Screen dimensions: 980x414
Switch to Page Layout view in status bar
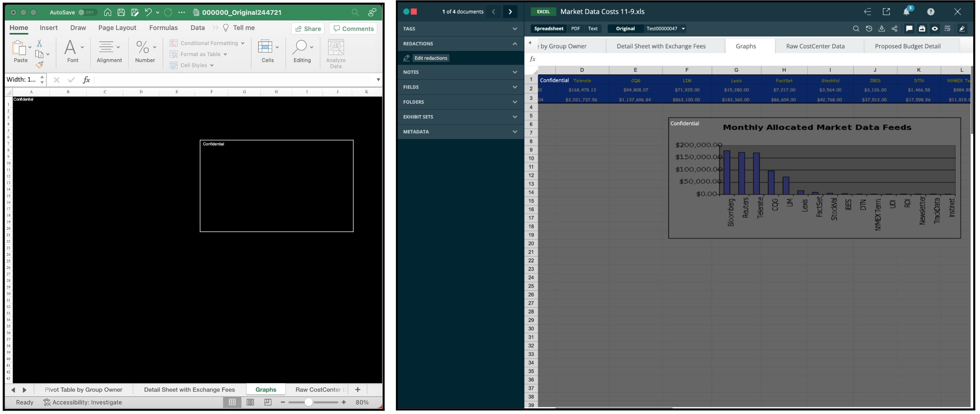click(x=251, y=402)
